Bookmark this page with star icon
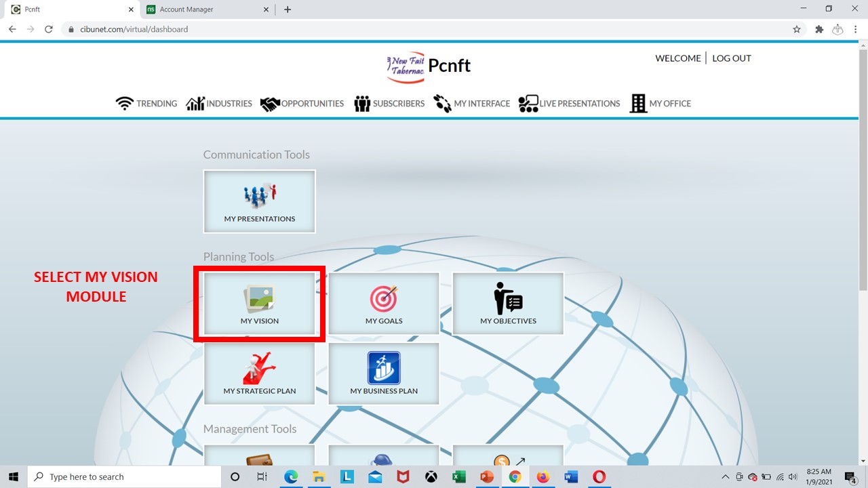The image size is (868, 488). [797, 29]
